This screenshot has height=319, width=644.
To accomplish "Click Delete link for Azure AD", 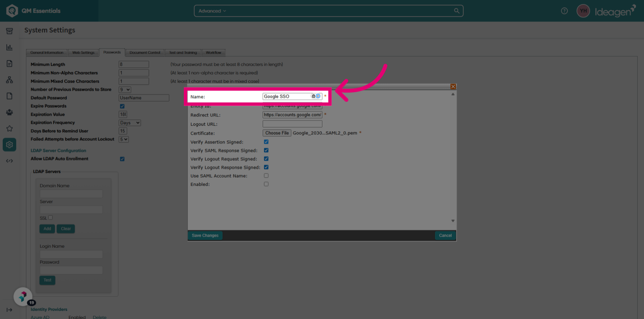I will pos(100,317).
